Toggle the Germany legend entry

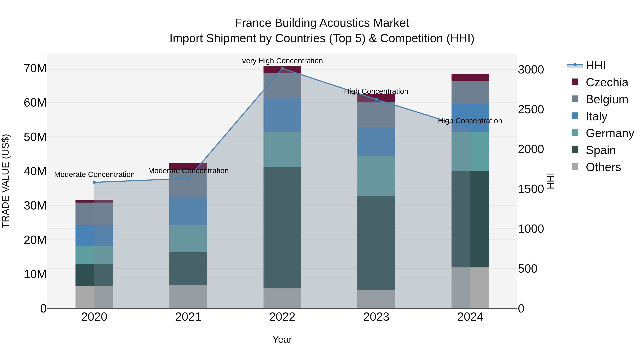(603, 133)
